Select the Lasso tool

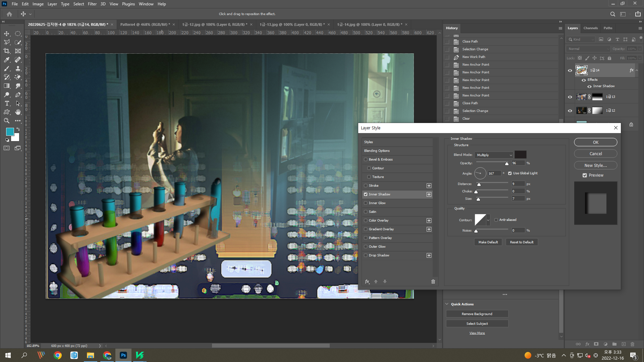coord(7,42)
